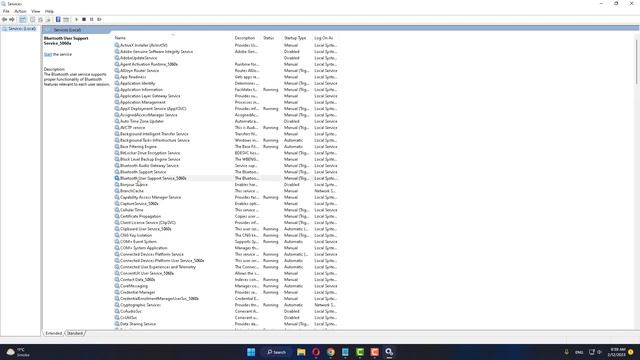This screenshot has height=360, width=640.
Task: Click the gear icon beside ActiveX Installer
Action: 117,45
